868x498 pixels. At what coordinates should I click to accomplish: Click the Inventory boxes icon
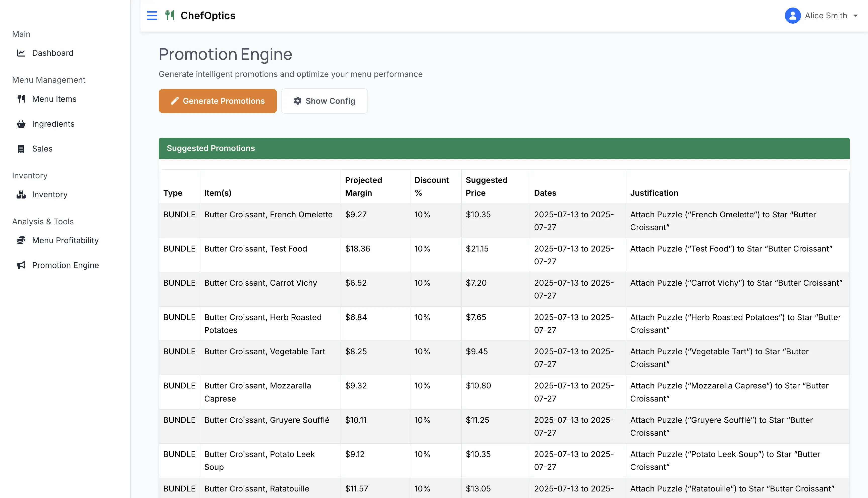click(21, 195)
